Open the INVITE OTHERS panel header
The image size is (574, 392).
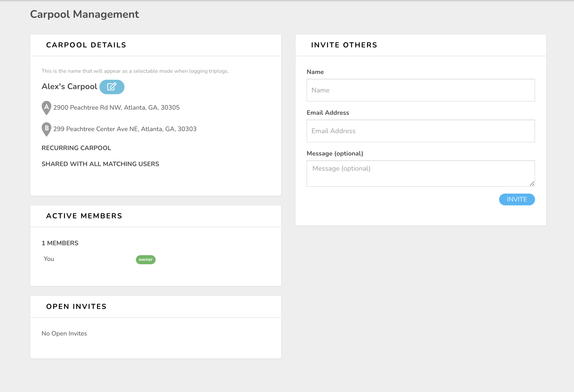click(x=343, y=45)
